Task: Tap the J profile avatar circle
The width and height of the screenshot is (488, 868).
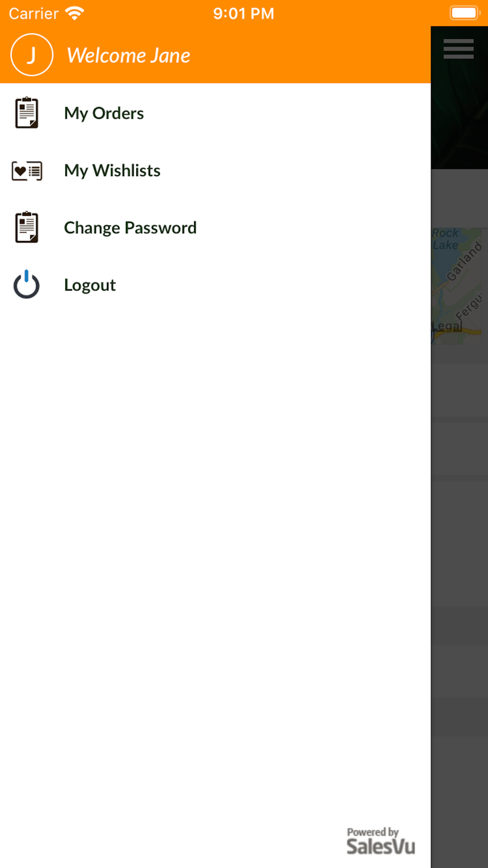Action: (32, 55)
